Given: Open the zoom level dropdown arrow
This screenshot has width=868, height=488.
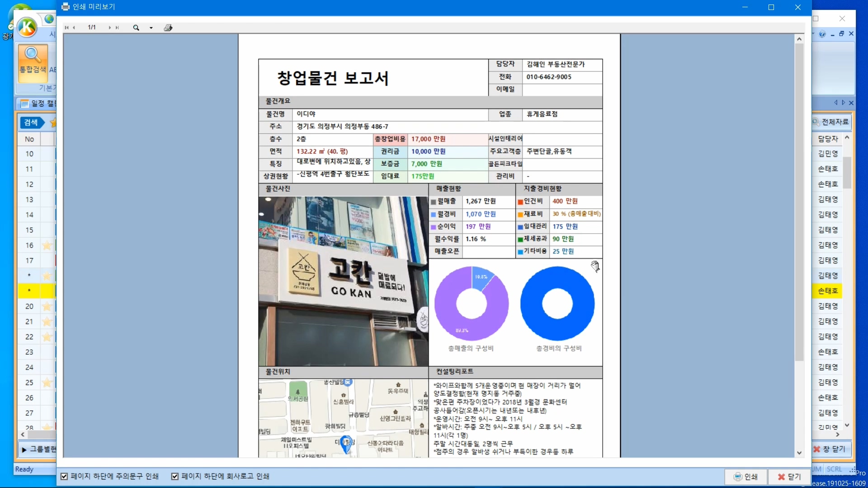Looking at the screenshot, I should point(151,28).
